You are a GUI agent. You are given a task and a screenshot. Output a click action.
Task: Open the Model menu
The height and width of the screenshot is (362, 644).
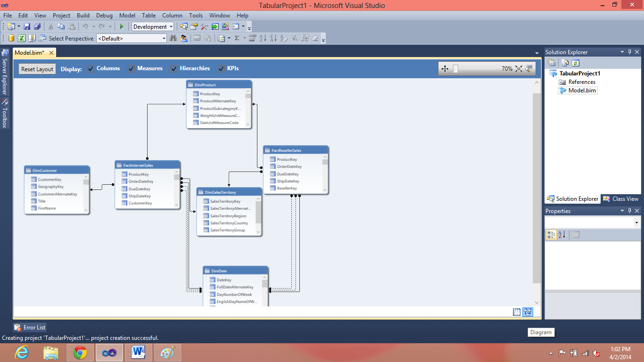tap(127, 16)
